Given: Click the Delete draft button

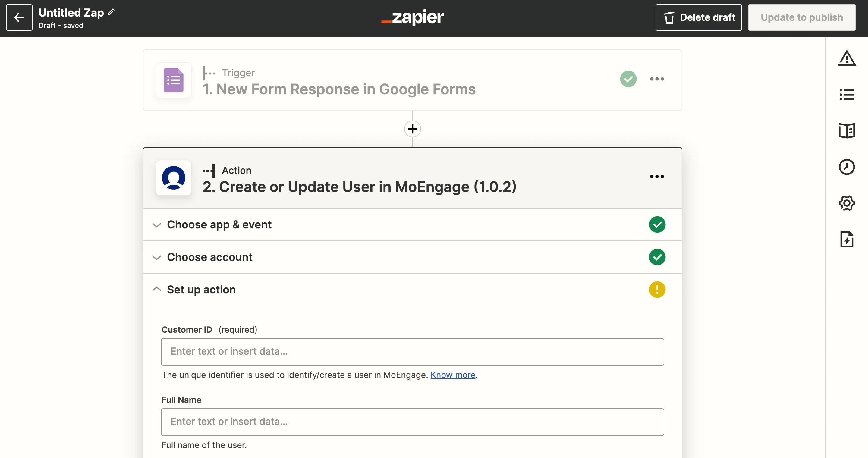Looking at the screenshot, I should (699, 17).
